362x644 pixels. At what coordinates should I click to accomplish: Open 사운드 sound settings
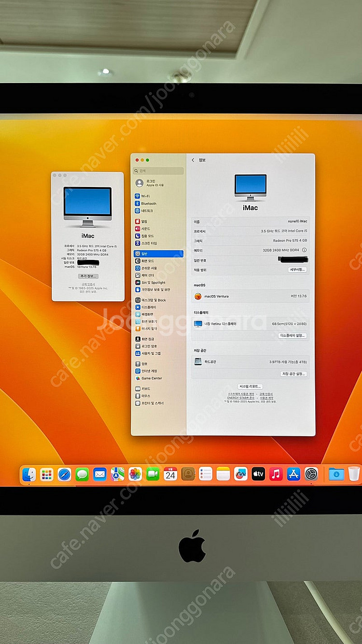[x=158, y=229]
